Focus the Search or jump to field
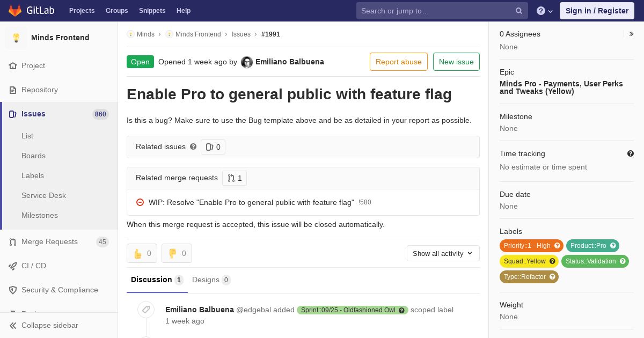 click(x=442, y=11)
